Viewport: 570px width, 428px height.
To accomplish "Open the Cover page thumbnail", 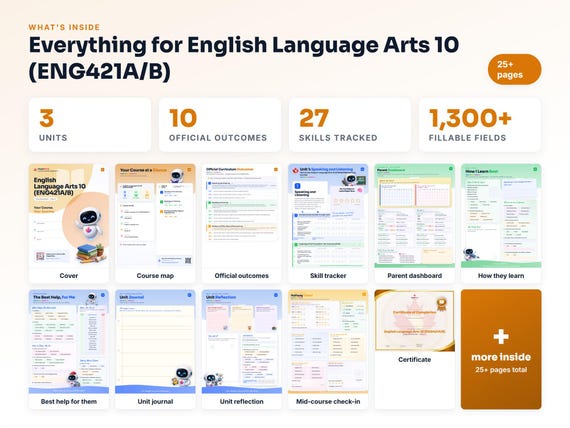I will coord(69,216).
